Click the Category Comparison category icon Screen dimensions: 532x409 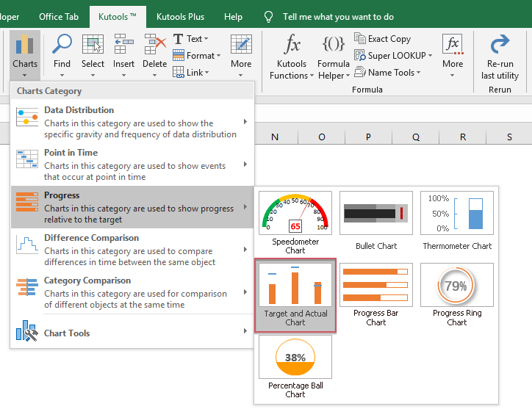pos(27,287)
